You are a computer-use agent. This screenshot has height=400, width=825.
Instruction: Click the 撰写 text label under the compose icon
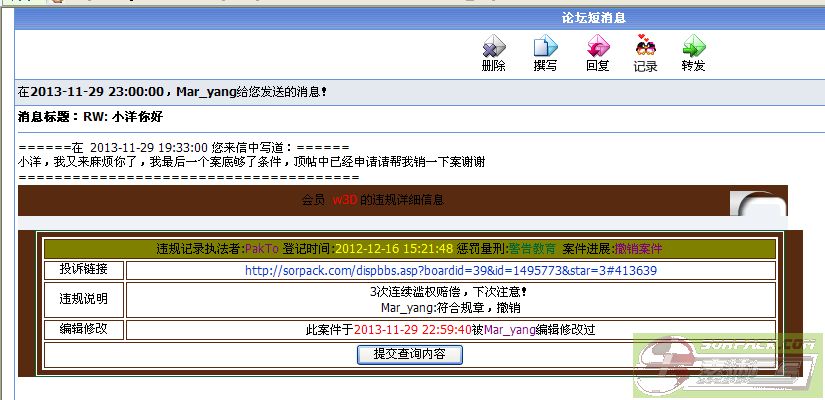pyautogui.click(x=545, y=66)
